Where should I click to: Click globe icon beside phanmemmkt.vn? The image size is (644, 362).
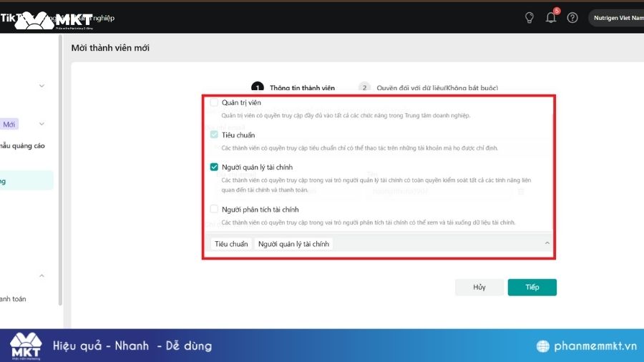(x=544, y=346)
